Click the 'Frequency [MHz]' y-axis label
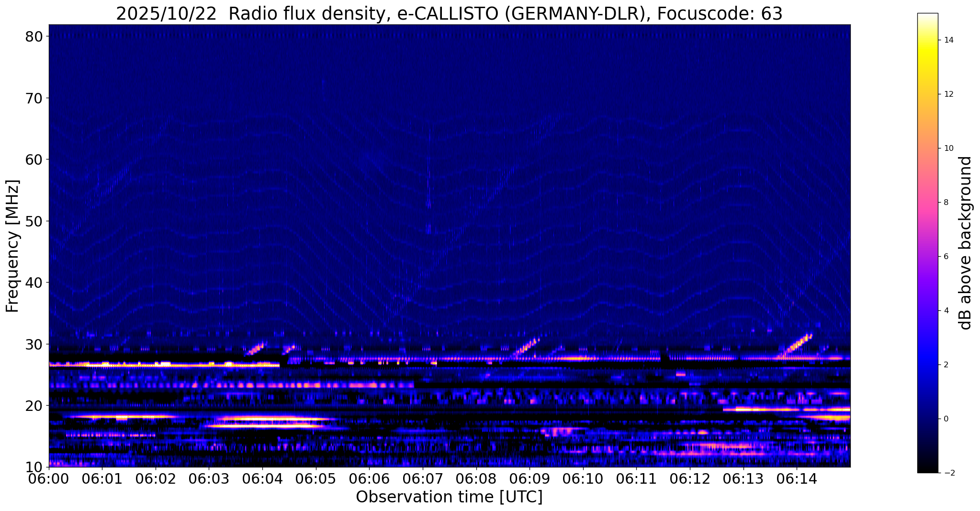 [x=12, y=246]
